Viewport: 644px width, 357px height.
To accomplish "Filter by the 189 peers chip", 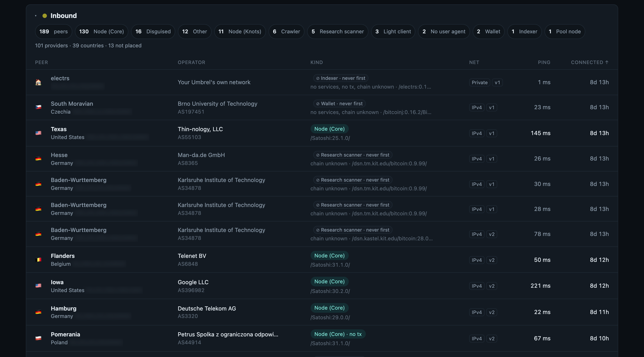I will click(53, 32).
